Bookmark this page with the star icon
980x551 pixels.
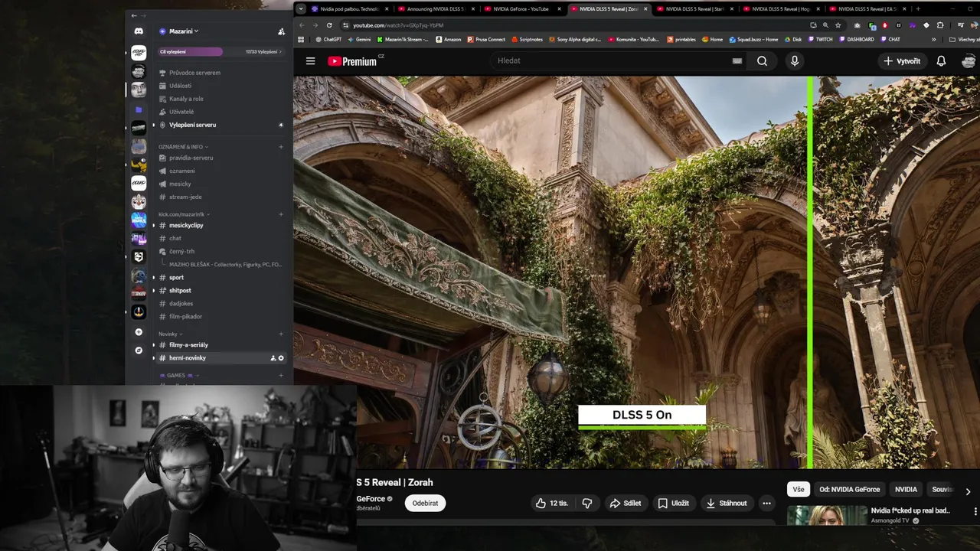[838, 25]
